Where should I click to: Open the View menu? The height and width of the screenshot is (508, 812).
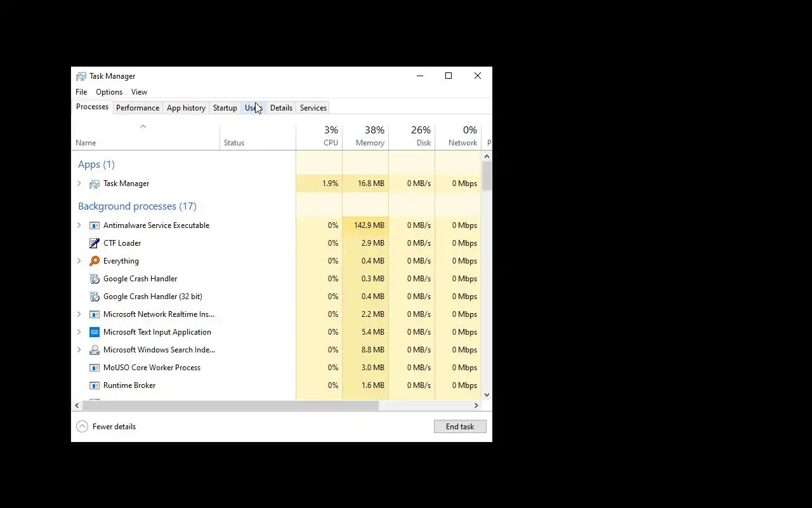point(139,92)
